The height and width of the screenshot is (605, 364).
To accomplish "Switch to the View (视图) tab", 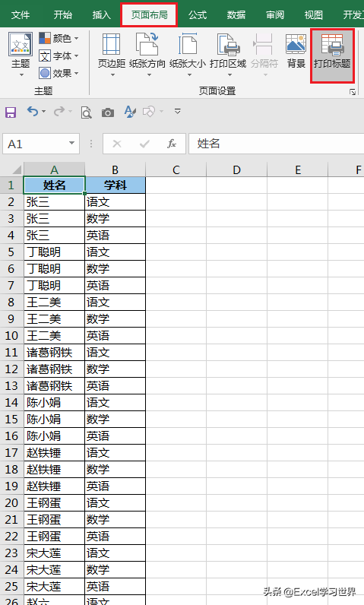I will (314, 14).
